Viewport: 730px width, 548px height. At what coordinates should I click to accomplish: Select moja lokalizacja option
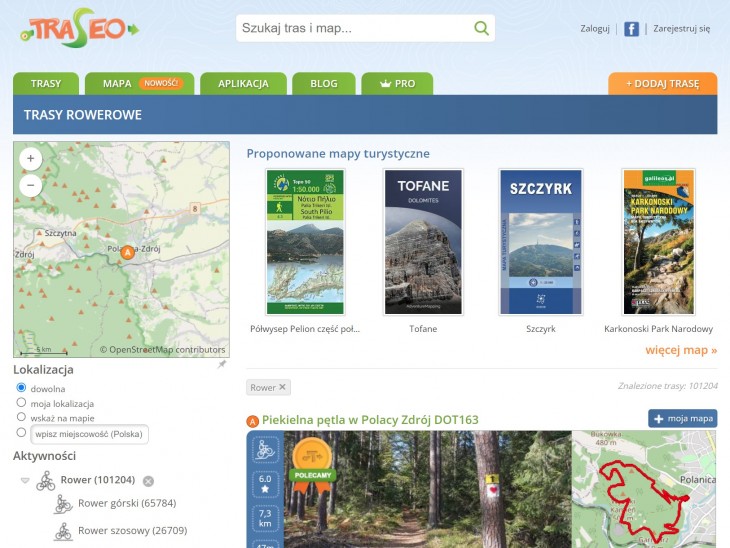point(21,402)
